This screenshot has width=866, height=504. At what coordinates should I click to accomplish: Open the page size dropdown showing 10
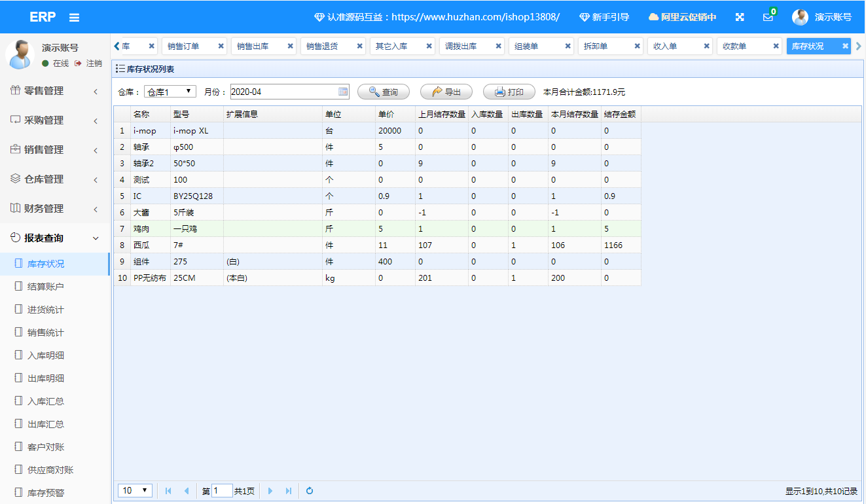click(x=135, y=491)
